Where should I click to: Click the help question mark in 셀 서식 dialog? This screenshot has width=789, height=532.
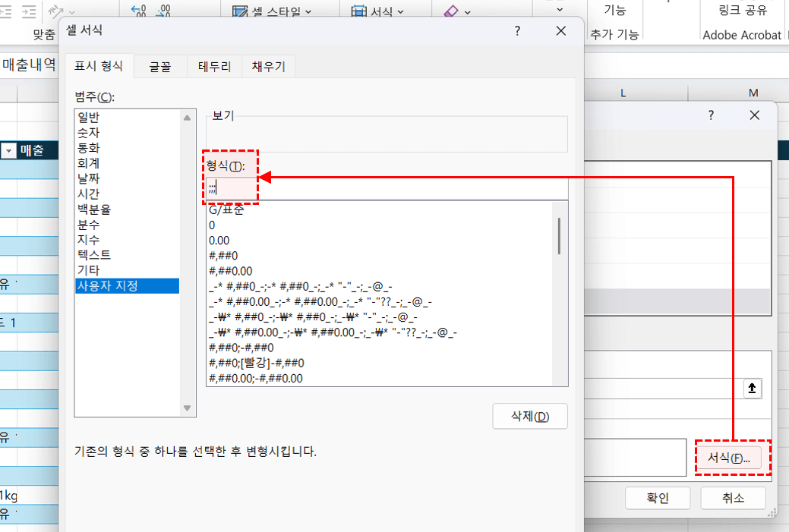517,31
